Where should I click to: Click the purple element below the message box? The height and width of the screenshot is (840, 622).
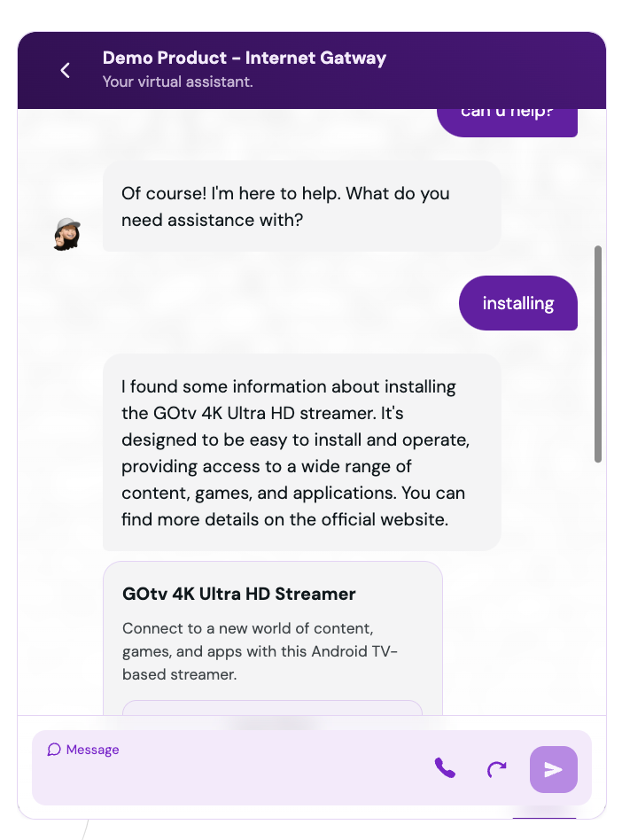click(x=544, y=818)
